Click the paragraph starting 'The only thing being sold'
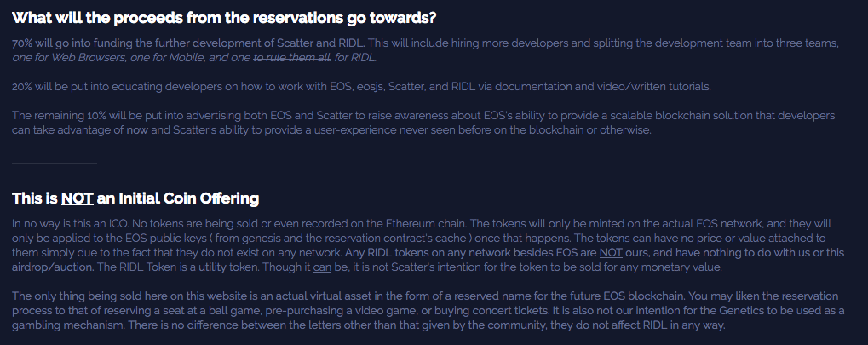Viewport: 868px width, 345px height. pyautogui.click(x=428, y=311)
